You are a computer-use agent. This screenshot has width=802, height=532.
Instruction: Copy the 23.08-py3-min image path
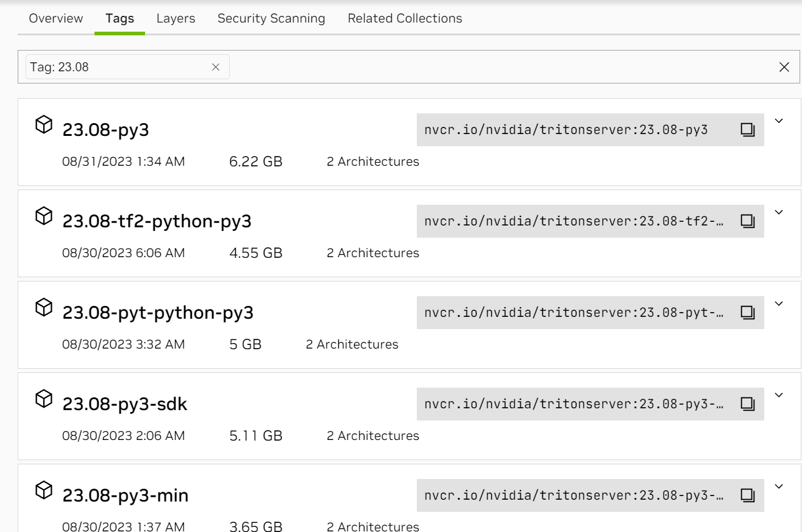[747, 495]
